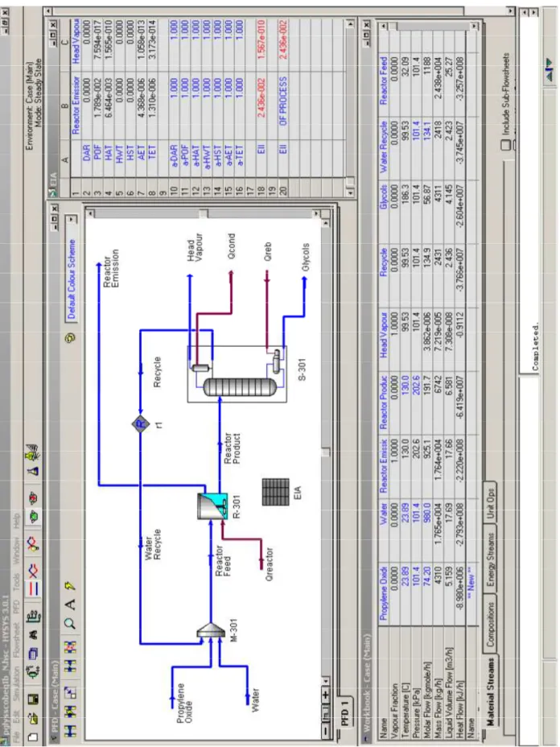Click the PFD colour scheme round icon
Viewport: 560px width, 747px height.
[x=72, y=338]
